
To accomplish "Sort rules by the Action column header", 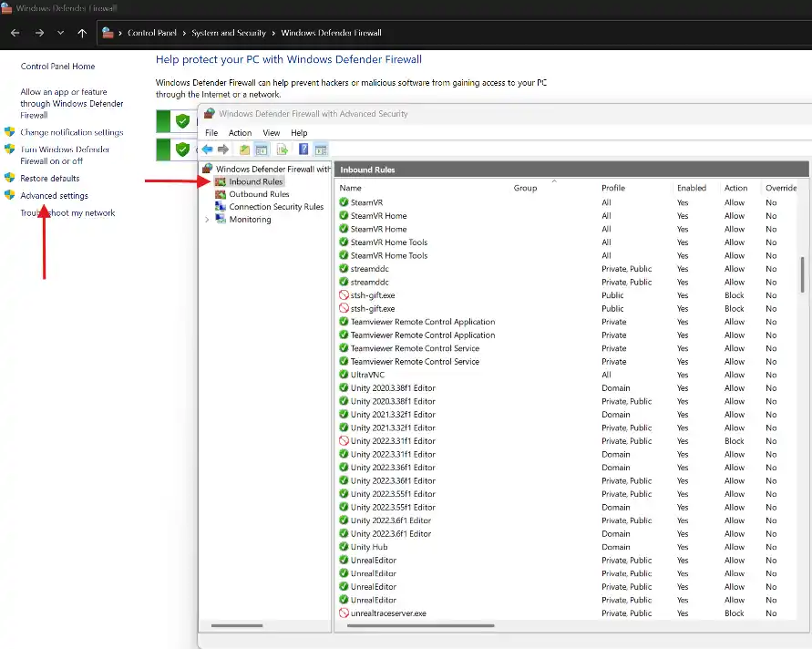I will click(x=735, y=188).
